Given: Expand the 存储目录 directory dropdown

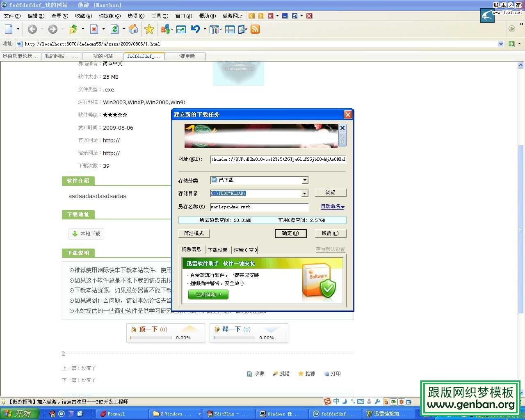Looking at the screenshot, I should [304, 193].
